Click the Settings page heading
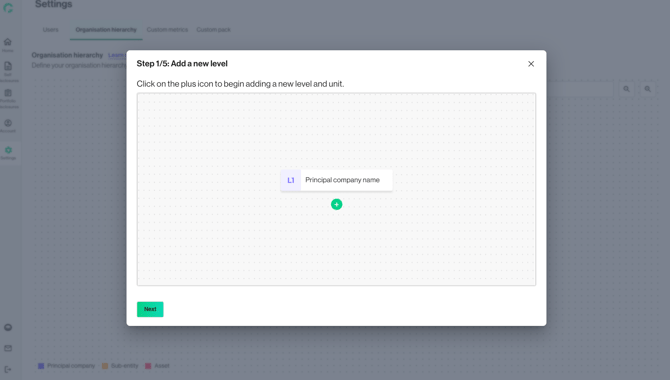The height and width of the screenshot is (380, 670). point(53,4)
